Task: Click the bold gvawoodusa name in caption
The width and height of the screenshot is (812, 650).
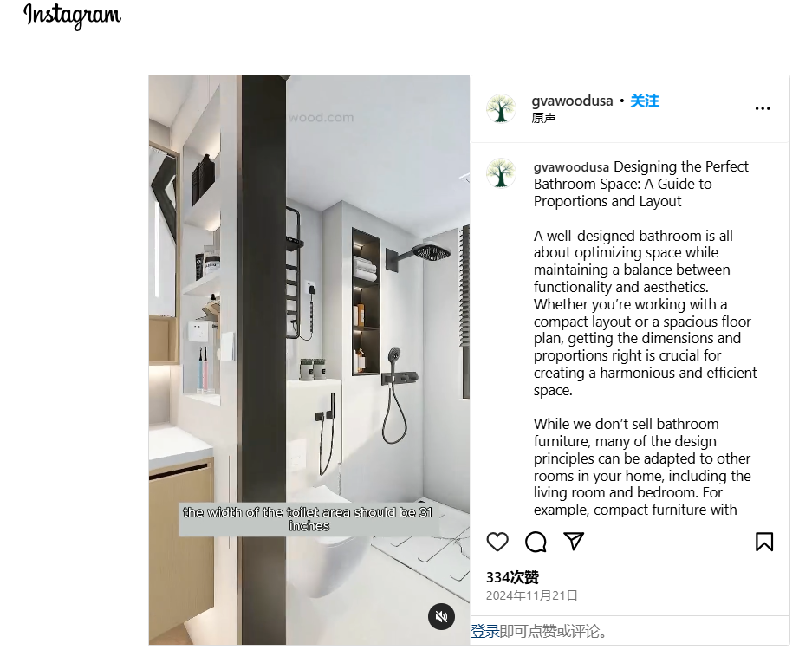Action: click(x=571, y=166)
